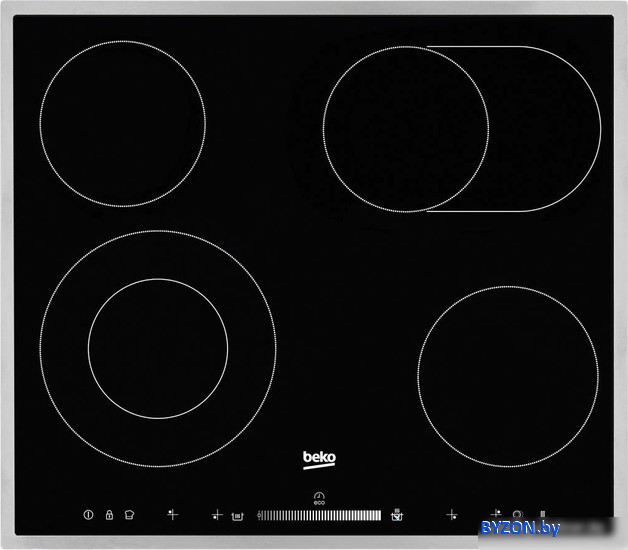Click the front-right round cooking zone

508,377
